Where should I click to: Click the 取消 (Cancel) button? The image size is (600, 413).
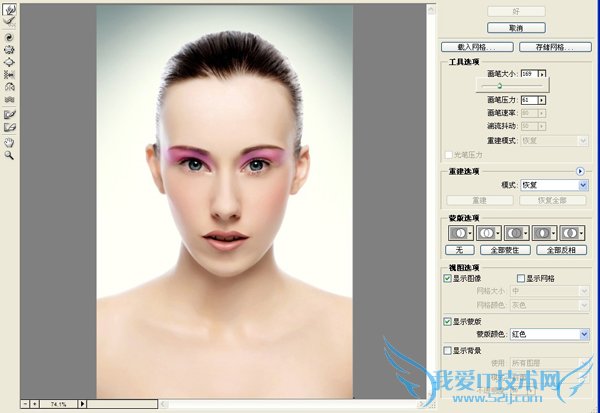click(516, 28)
